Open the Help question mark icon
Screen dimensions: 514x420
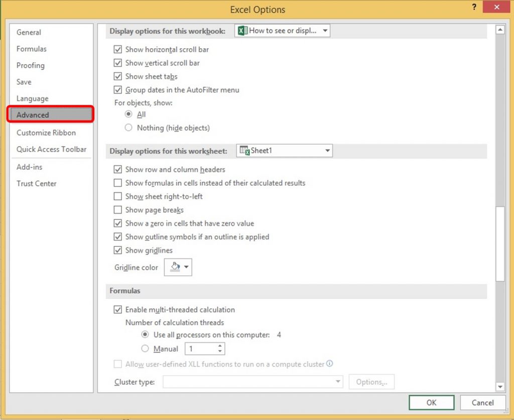(x=474, y=7)
